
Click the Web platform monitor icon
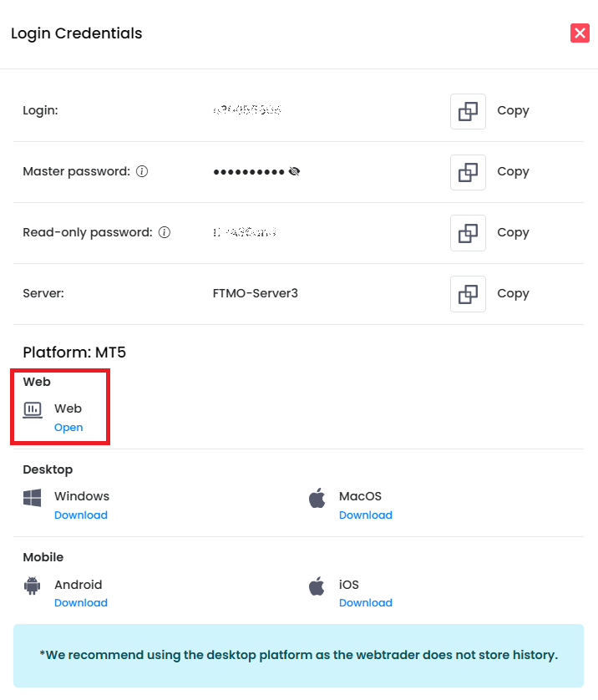pyautogui.click(x=33, y=409)
